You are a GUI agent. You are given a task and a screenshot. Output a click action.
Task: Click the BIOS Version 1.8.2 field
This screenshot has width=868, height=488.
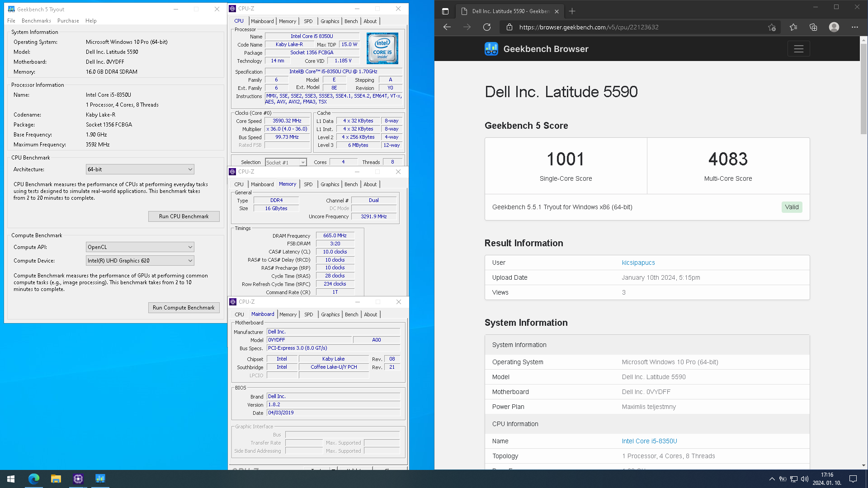[334, 405]
